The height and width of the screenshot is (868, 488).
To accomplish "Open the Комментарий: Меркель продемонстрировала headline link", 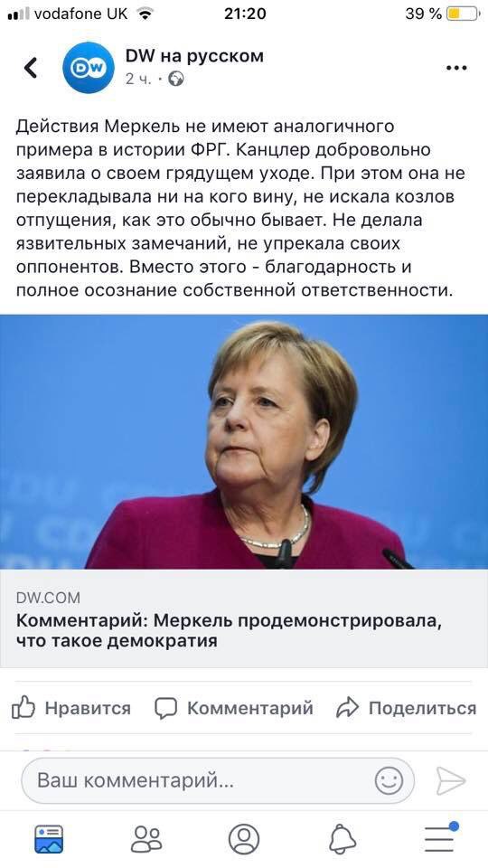I will (x=229, y=631).
